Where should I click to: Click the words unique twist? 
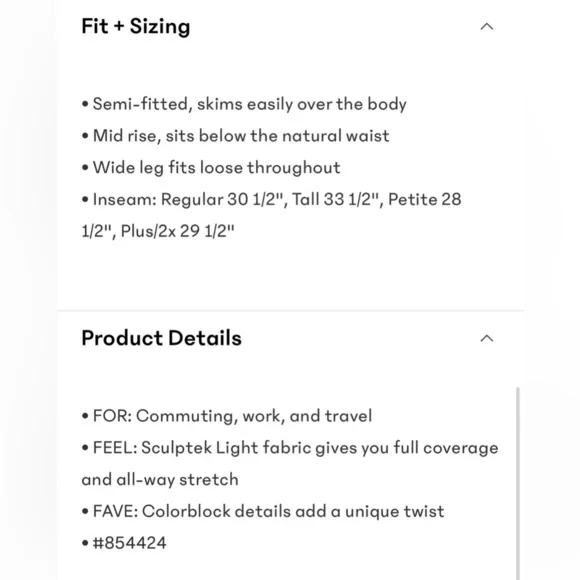tap(395, 511)
